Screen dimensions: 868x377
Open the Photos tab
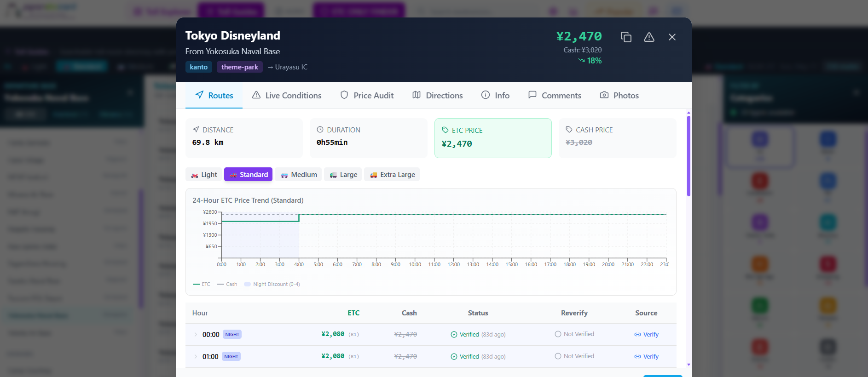619,95
